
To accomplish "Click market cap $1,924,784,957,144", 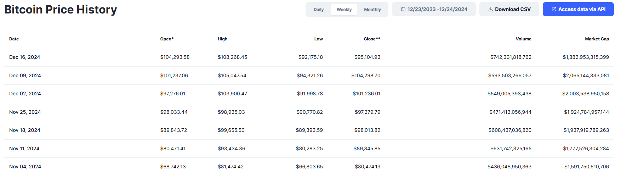I will (587, 112).
